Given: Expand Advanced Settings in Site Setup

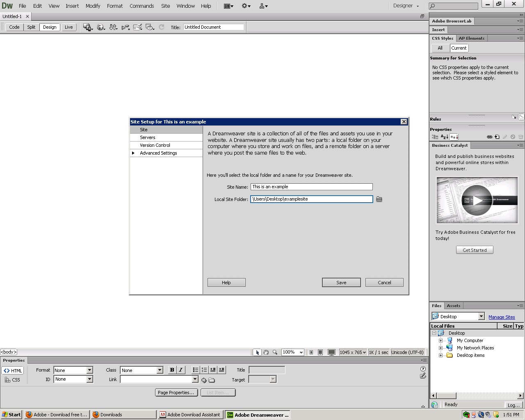Looking at the screenshot, I should point(133,153).
